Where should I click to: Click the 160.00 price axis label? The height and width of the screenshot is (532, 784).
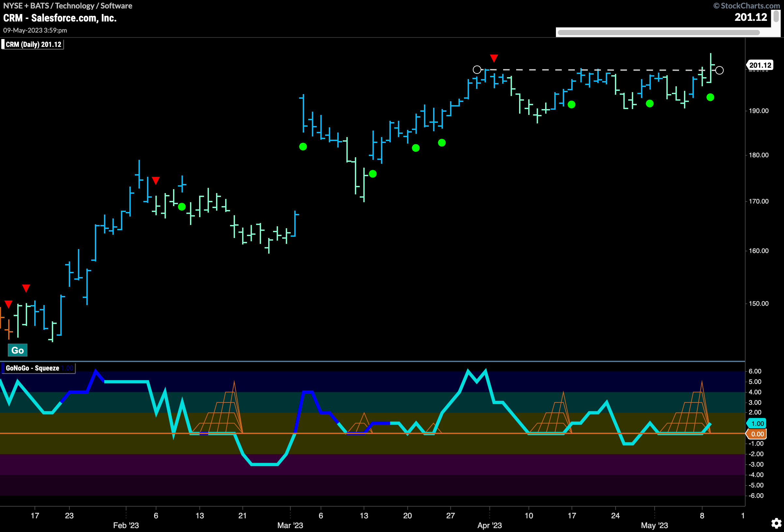[x=758, y=251]
